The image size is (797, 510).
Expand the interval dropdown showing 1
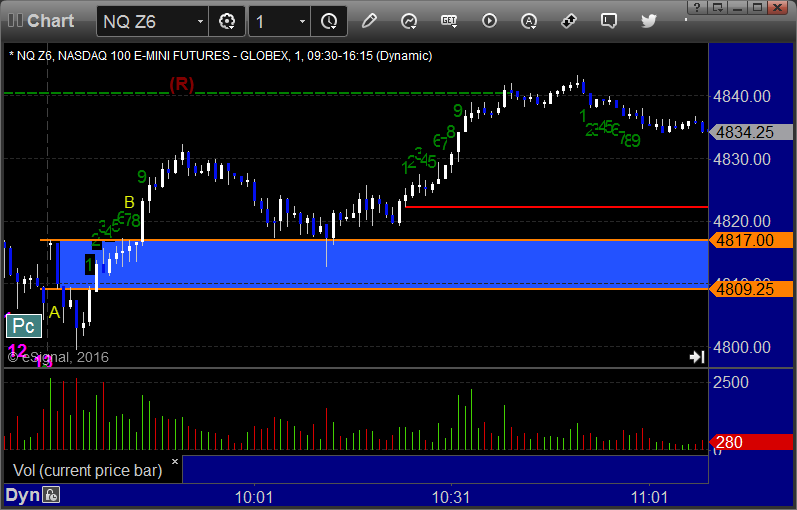(302, 21)
